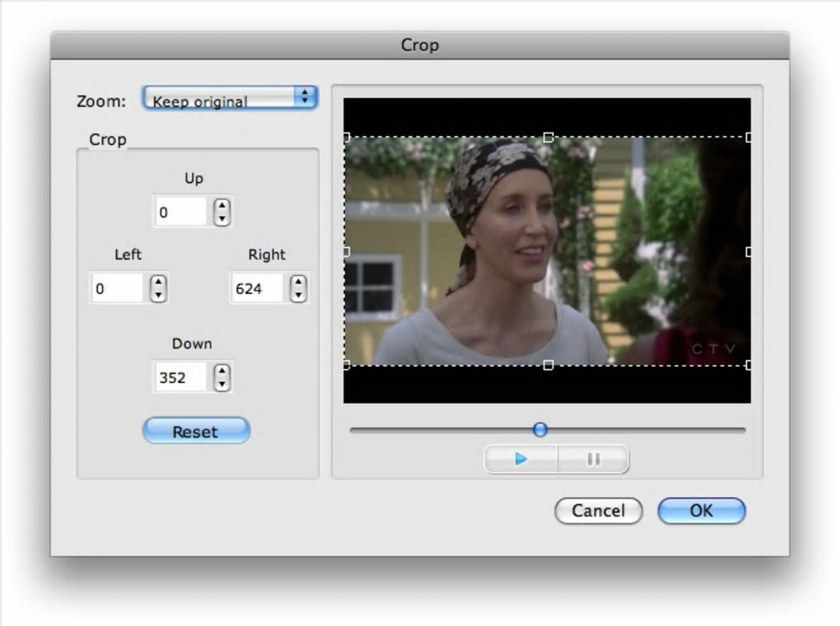Click the bottom-right crop handle

click(x=749, y=365)
